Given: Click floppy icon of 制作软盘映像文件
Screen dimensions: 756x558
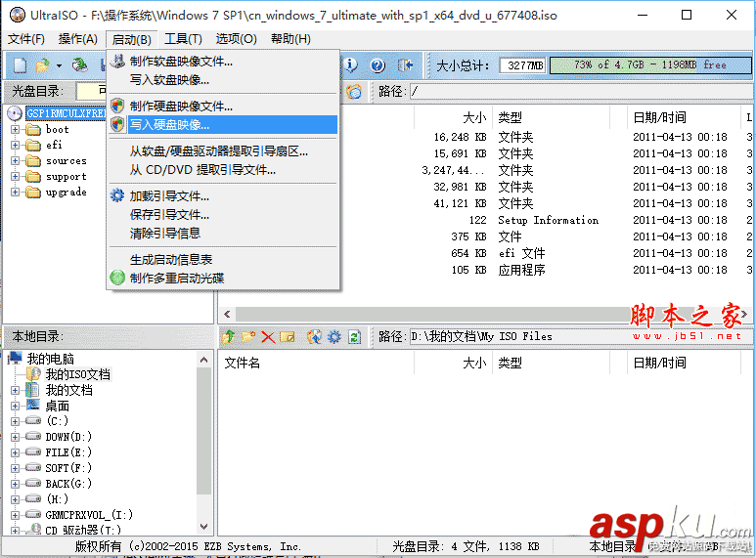Looking at the screenshot, I should pyautogui.click(x=117, y=62).
